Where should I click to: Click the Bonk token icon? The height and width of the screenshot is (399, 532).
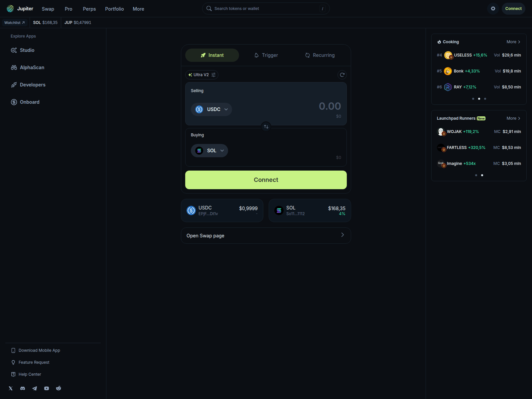click(448, 71)
